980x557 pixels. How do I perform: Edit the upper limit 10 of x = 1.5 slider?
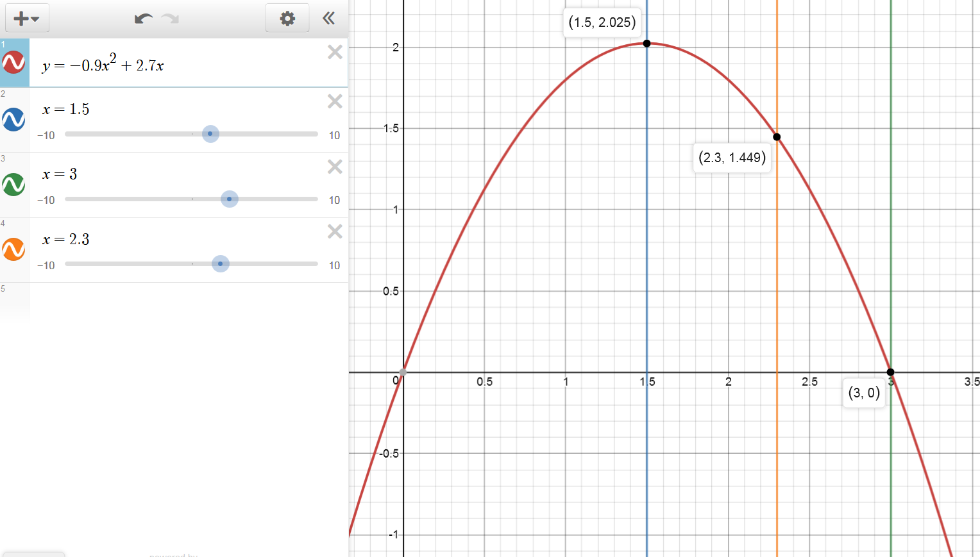(334, 135)
